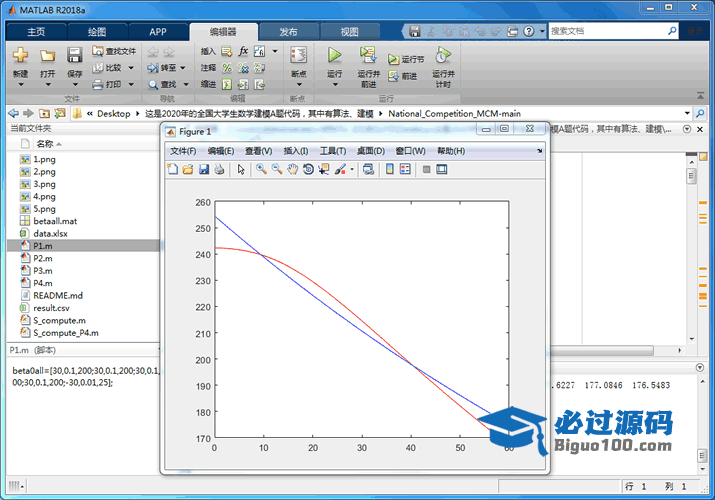Toggle Edit Plot arrow tool in Figure 1
The width and height of the screenshot is (715, 500).
pos(241,170)
